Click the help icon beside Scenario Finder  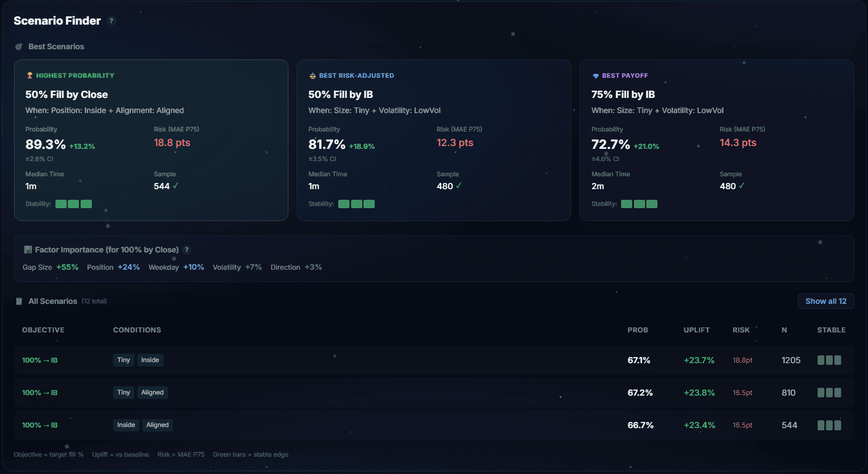pos(111,21)
